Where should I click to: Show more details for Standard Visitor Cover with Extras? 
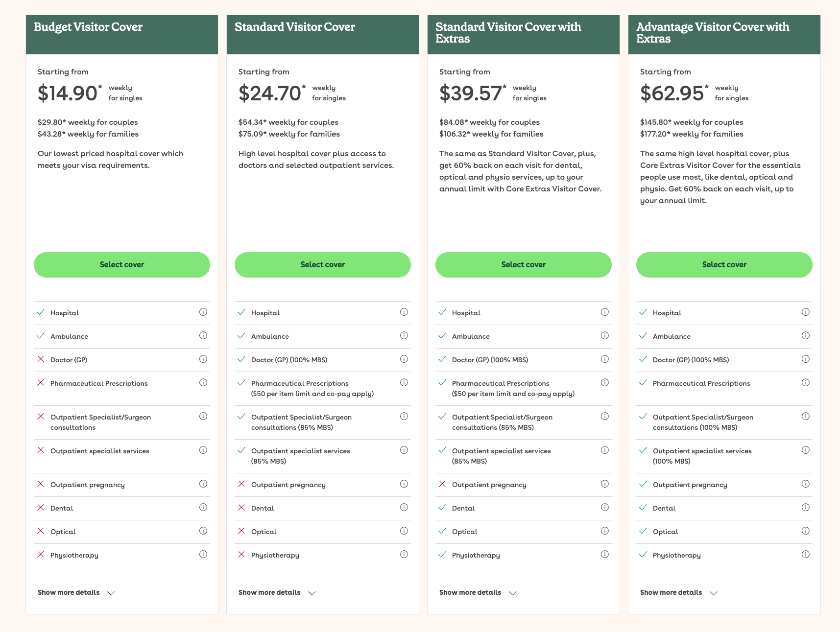coord(478,593)
